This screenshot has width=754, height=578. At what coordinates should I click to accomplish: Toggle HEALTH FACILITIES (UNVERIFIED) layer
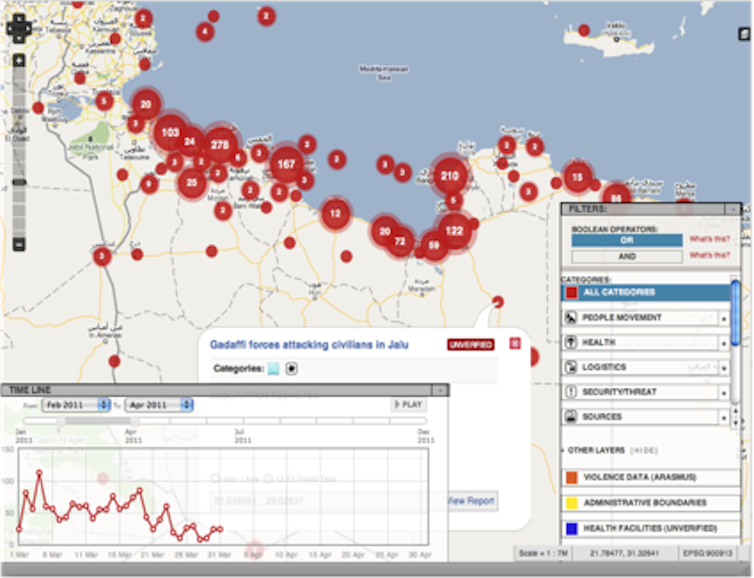651,528
